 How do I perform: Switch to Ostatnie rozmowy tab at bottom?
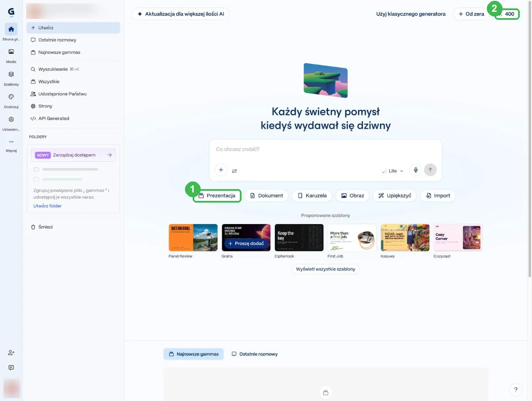tap(255, 354)
